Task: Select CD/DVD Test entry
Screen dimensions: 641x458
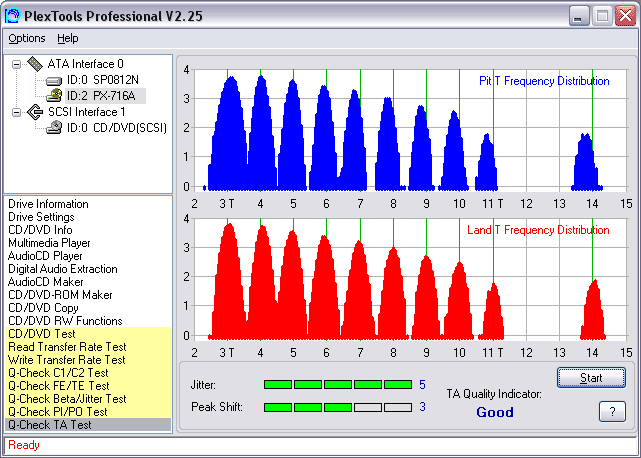Action: point(87,334)
